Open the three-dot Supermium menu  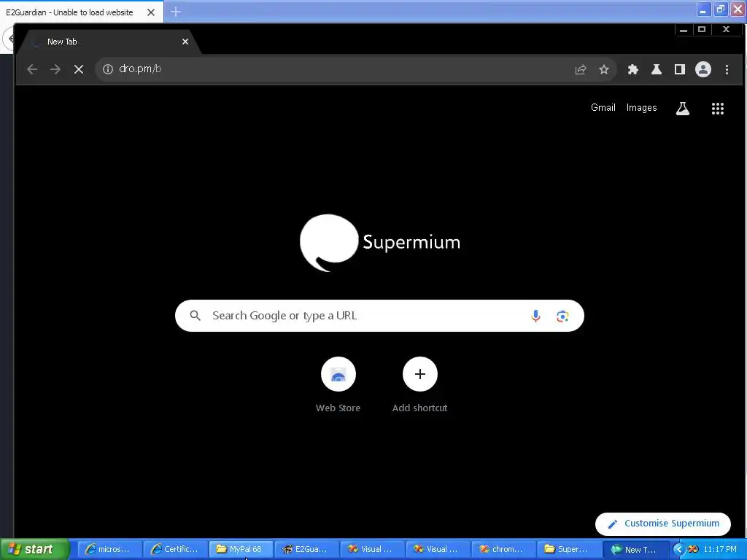pos(727,69)
